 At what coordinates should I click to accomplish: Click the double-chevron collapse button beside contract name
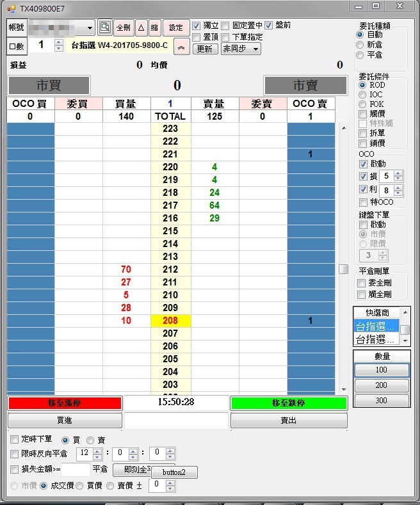tap(181, 47)
